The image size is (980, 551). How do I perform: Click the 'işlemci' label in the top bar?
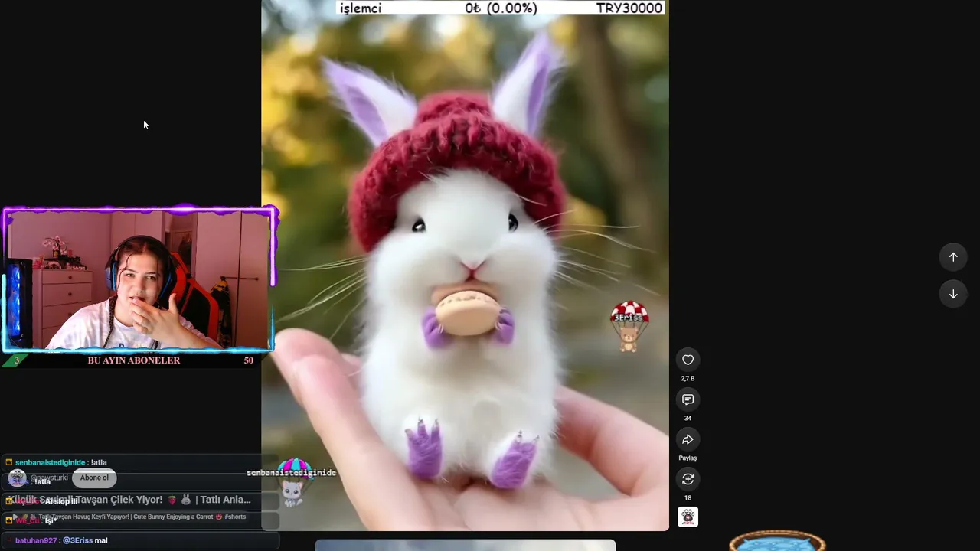361,8
